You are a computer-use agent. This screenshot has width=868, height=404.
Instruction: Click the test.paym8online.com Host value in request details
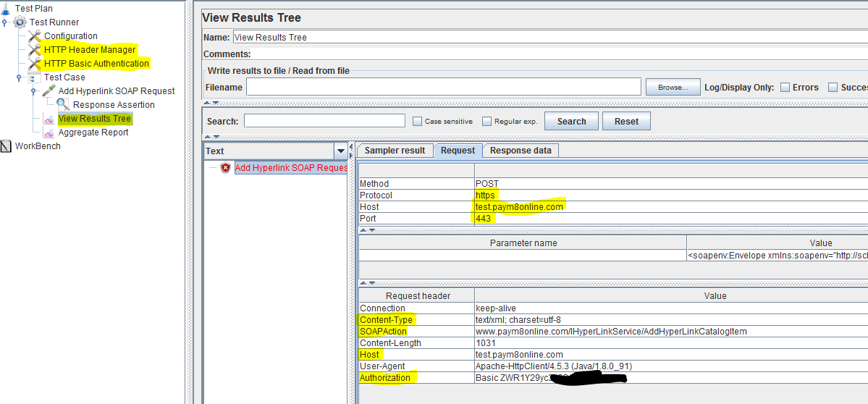point(519,207)
